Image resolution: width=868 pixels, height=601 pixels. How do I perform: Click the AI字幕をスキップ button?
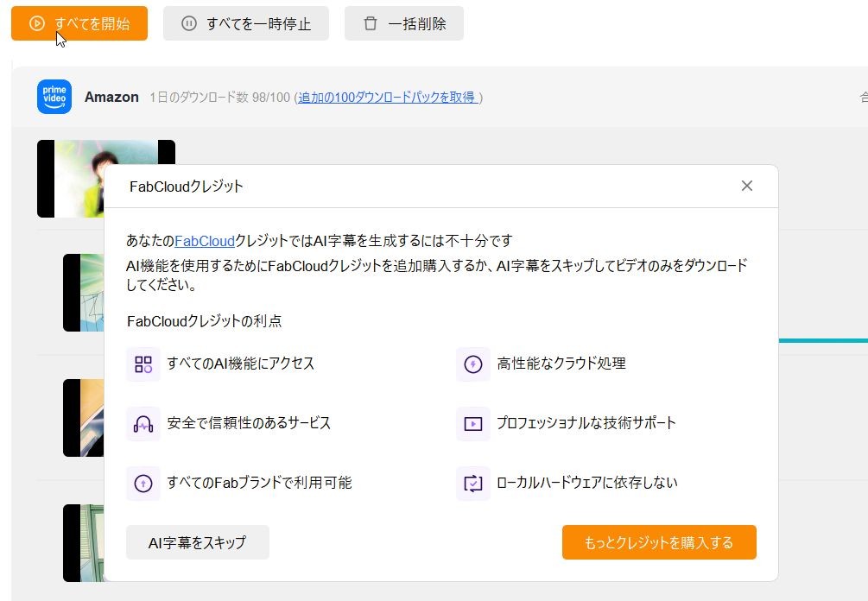tap(198, 542)
